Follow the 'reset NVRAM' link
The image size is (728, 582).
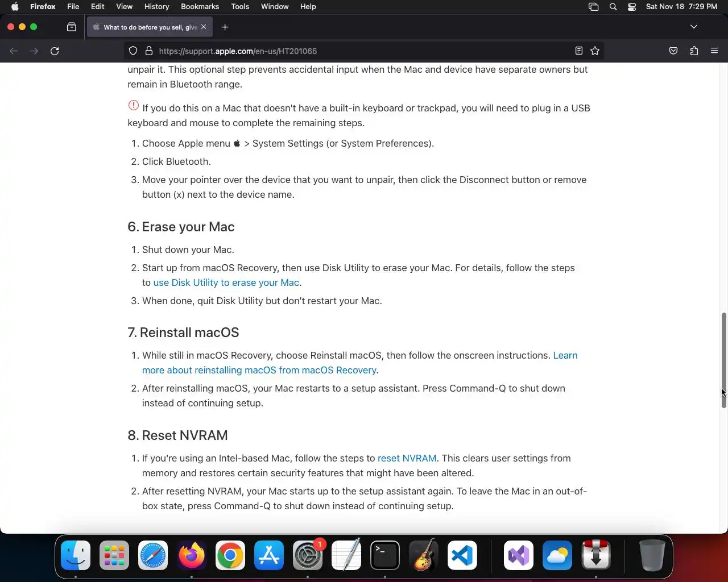(407, 458)
